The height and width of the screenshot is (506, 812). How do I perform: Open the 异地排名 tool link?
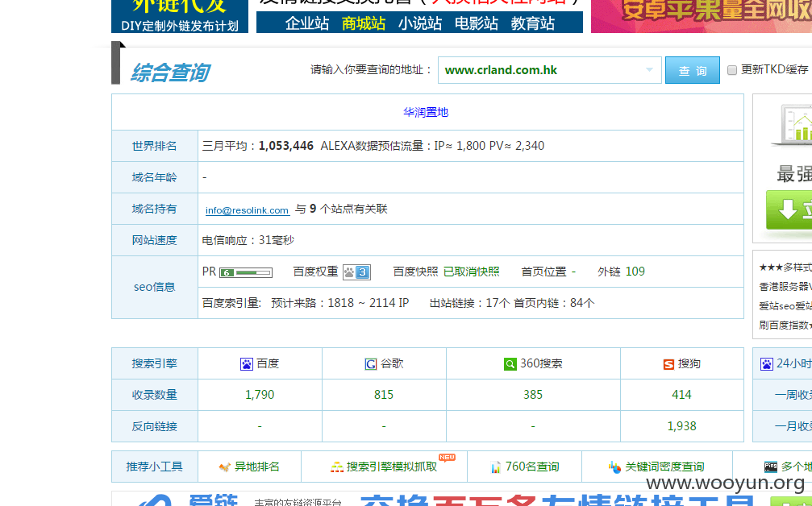coord(257,467)
